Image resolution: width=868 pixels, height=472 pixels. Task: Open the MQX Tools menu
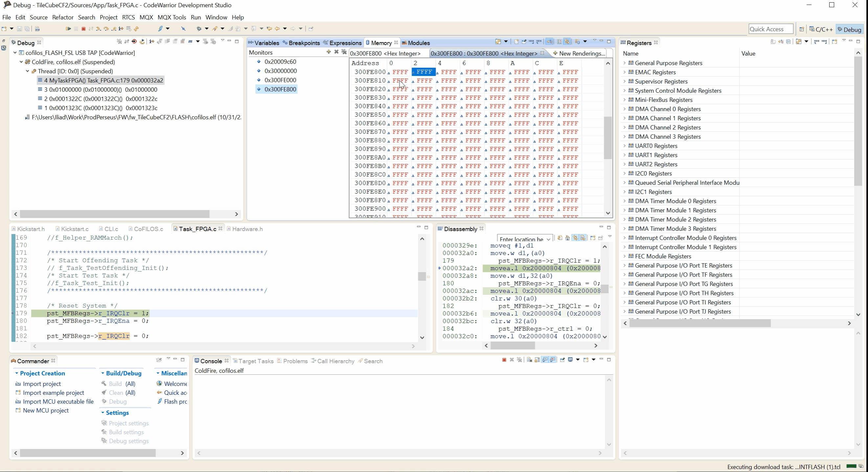[171, 17]
